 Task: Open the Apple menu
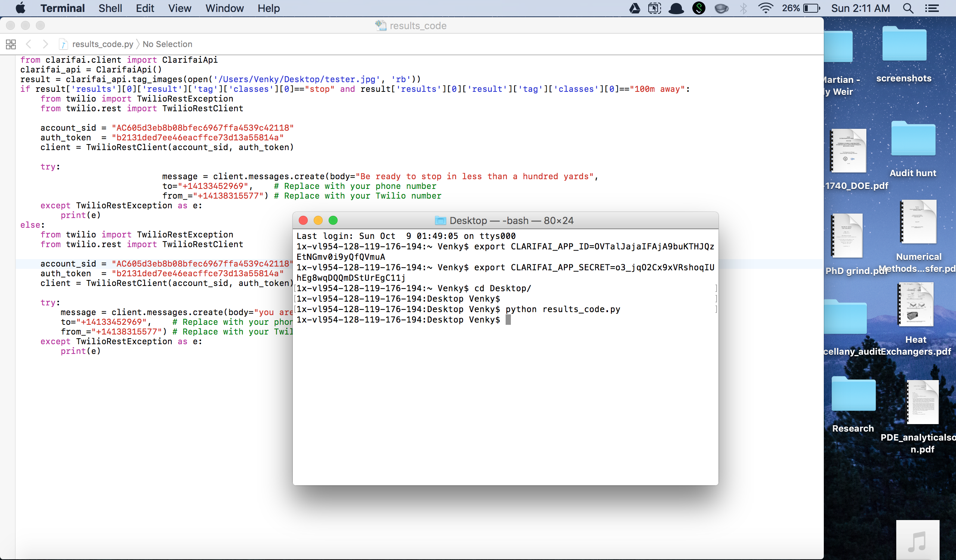(x=21, y=8)
